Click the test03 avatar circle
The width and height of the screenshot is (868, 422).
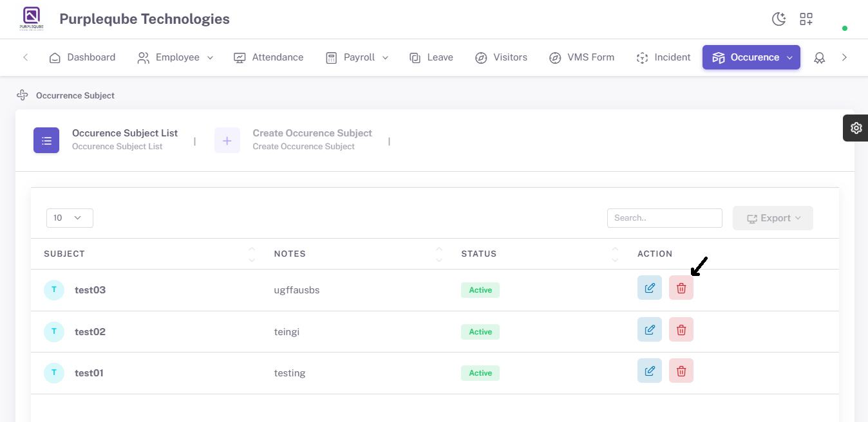(54, 290)
